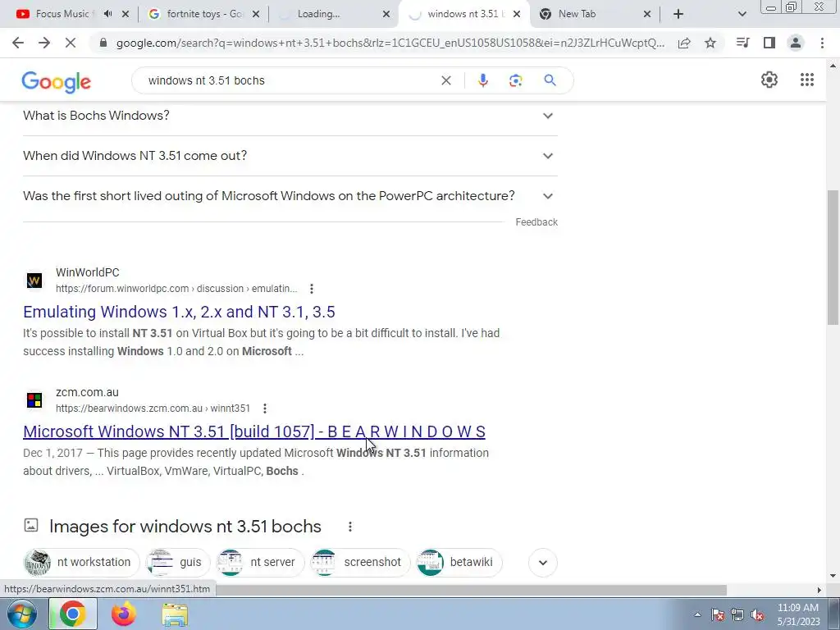Open network status tray icon
The image size is (840, 630).
737,614
